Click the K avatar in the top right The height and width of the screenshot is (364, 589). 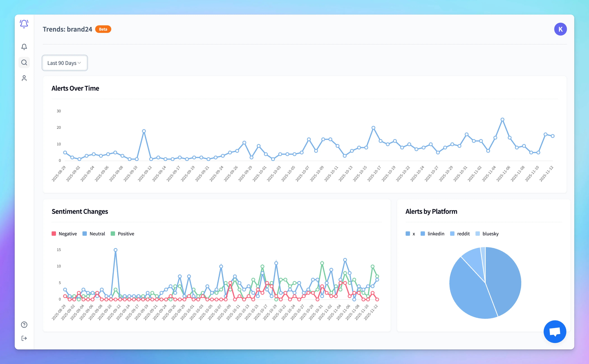click(x=560, y=29)
